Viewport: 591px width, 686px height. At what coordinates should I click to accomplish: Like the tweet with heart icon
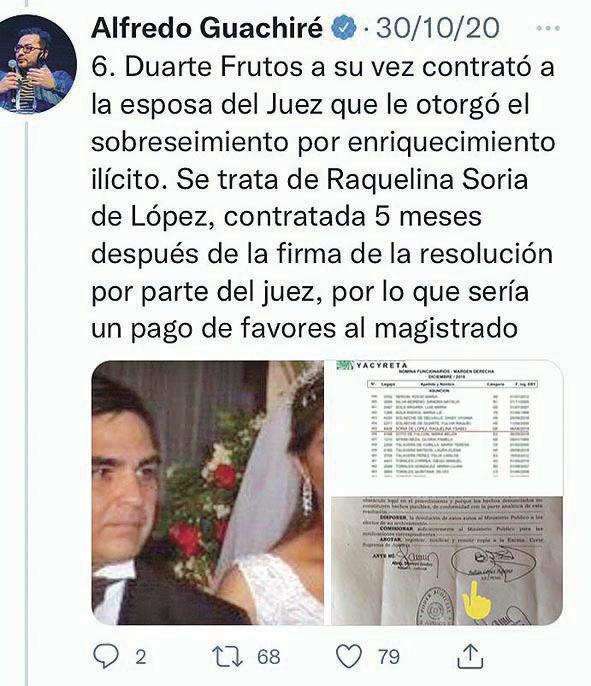click(349, 657)
